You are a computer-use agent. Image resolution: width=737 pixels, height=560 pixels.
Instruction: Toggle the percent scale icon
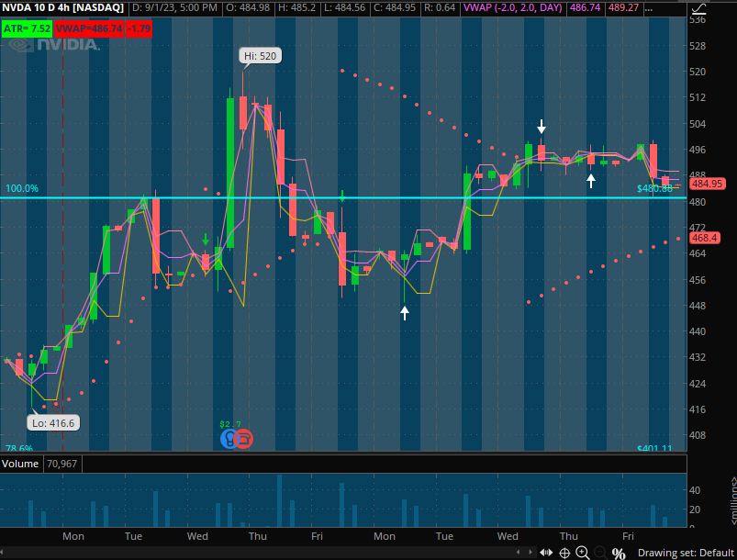(x=619, y=554)
